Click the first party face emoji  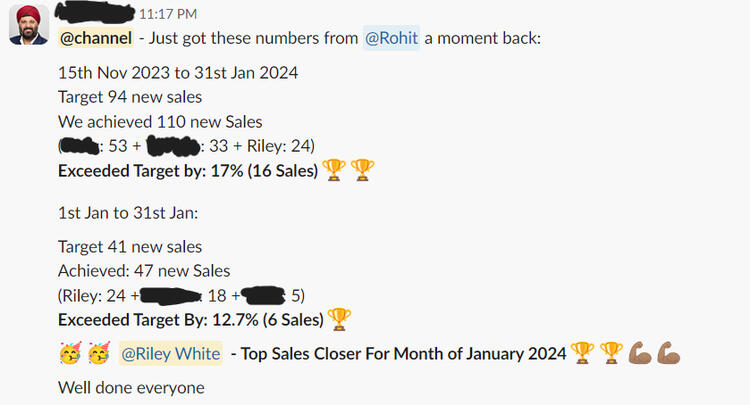pyautogui.click(x=70, y=353)
